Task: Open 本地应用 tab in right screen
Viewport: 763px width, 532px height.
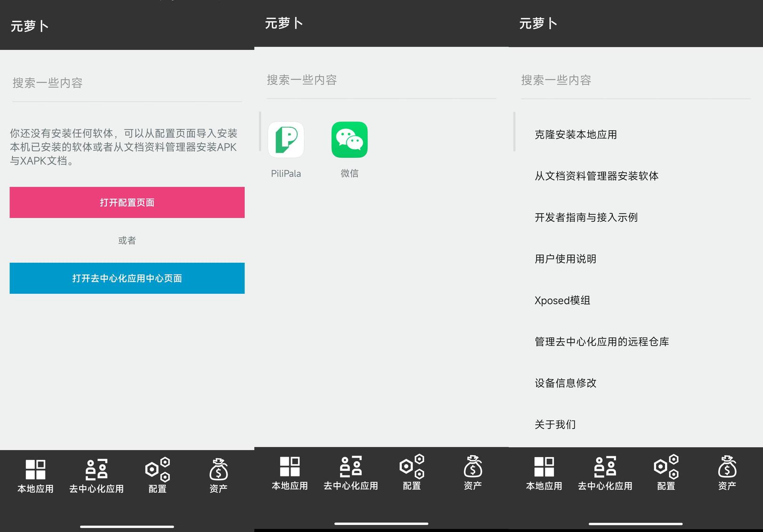Action: pyautogui.click(x=544, y=473)
